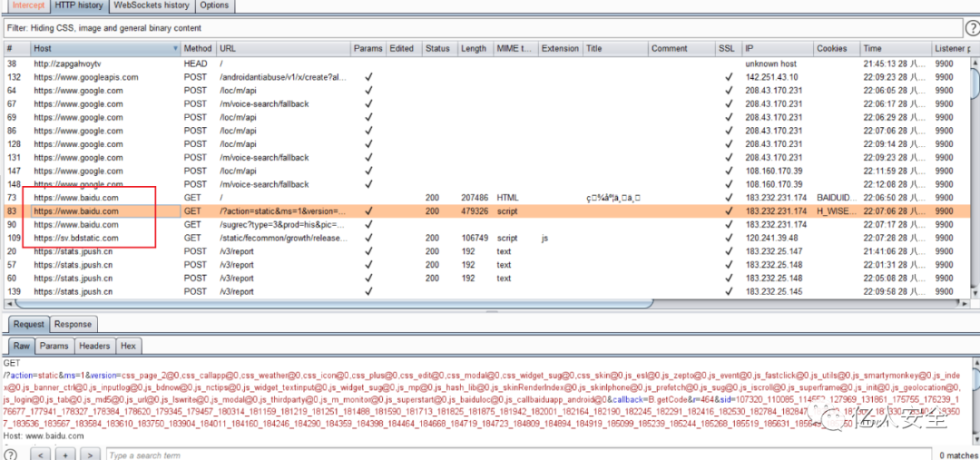Click length cell 106749
Screen dimensions: 980x460
[474, 238]
